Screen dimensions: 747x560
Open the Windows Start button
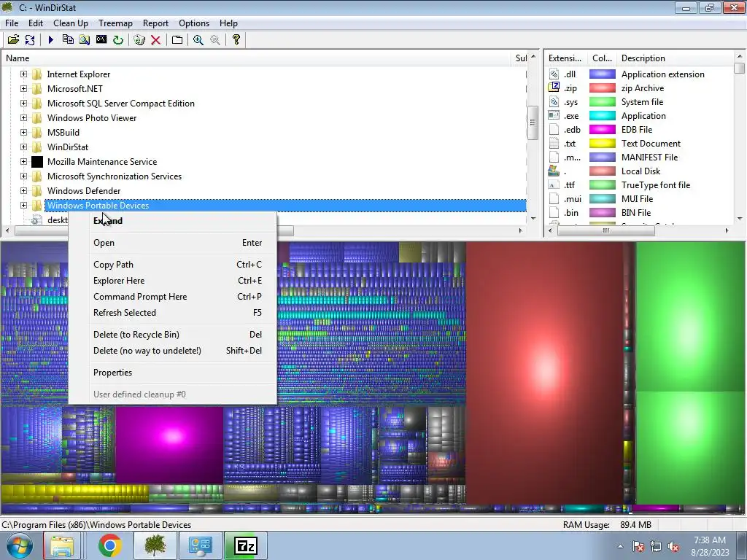[20, 545]
